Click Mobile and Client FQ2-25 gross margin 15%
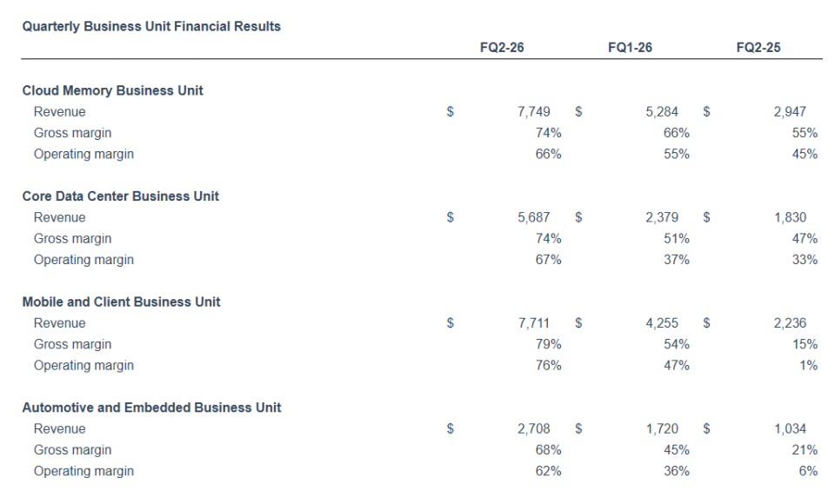Viewport: 835px width, 504px height. click(x=805, y=345)
